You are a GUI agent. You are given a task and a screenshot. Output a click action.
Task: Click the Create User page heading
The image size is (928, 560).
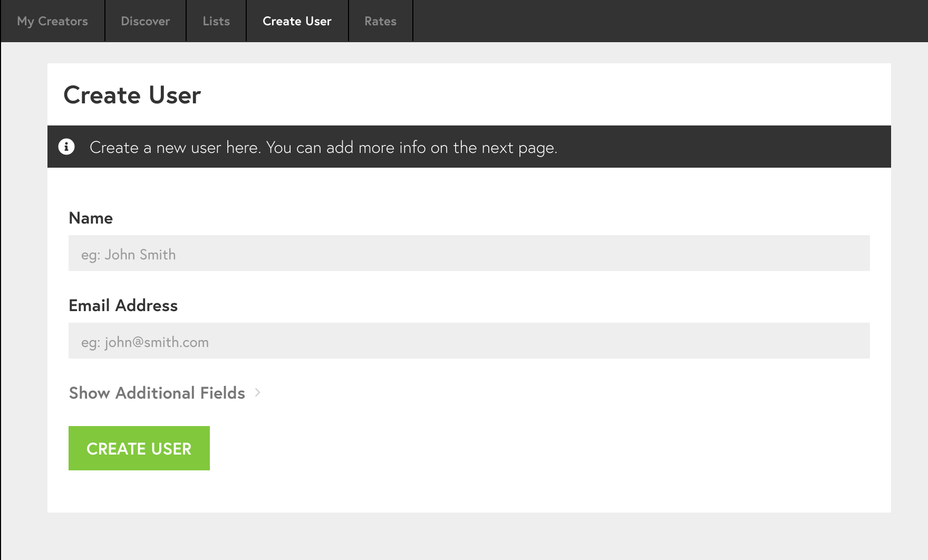point(132,95)
